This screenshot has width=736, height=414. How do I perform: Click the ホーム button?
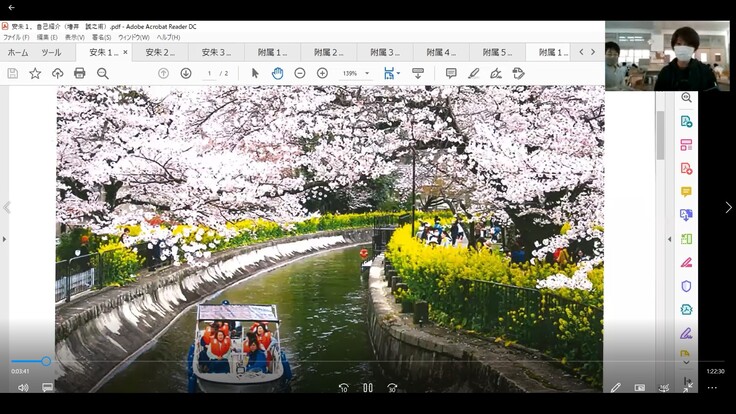(x=18, y=52)
